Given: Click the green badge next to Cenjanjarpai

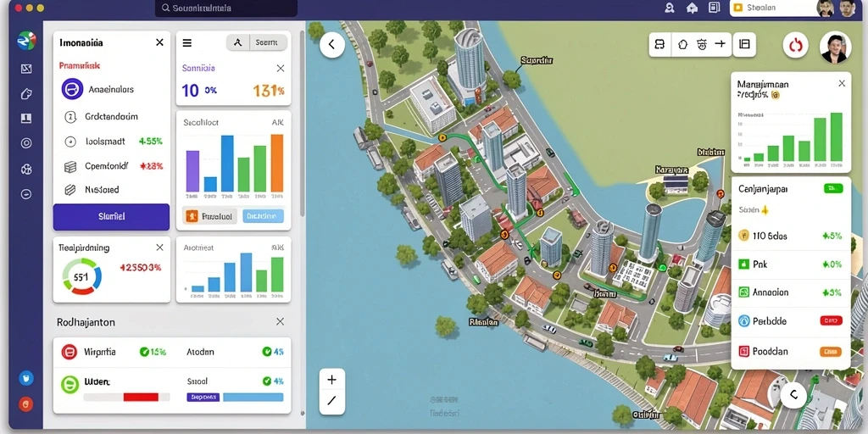Looking at the screenshot, I should click(833, 189).
